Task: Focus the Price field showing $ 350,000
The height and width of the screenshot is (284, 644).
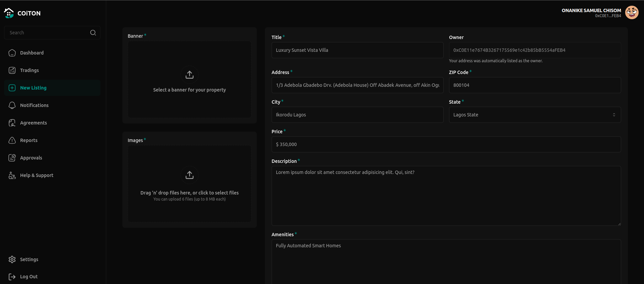Action: click(446, 144)
